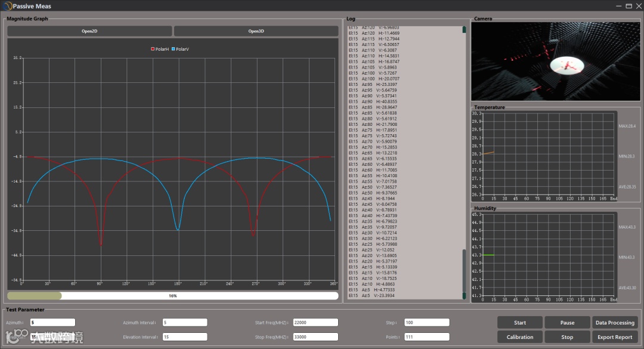Viewport: 644px width, 349px height.
Task: Select the Azimuth Interval input box
Action: [x=184, y=323]
